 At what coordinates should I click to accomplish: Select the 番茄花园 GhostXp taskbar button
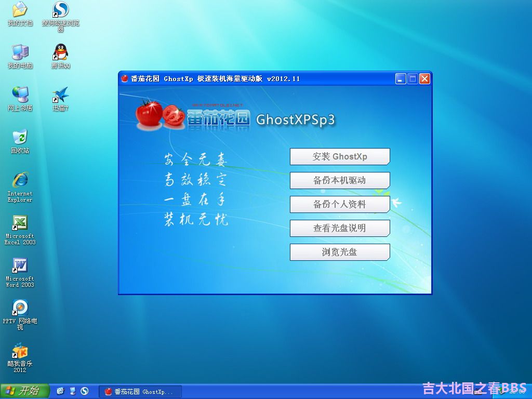point(140,392)
